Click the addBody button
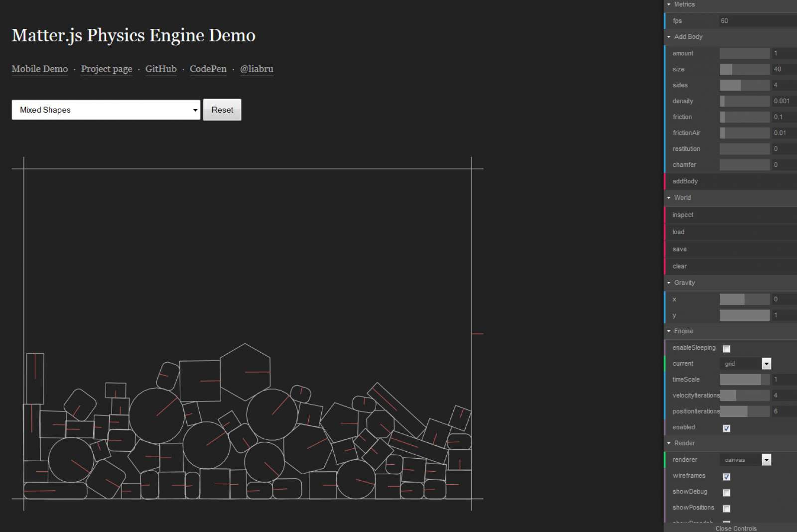Viewport: 797px width, 532px height. pyautogui.click(x=730, y=181)
